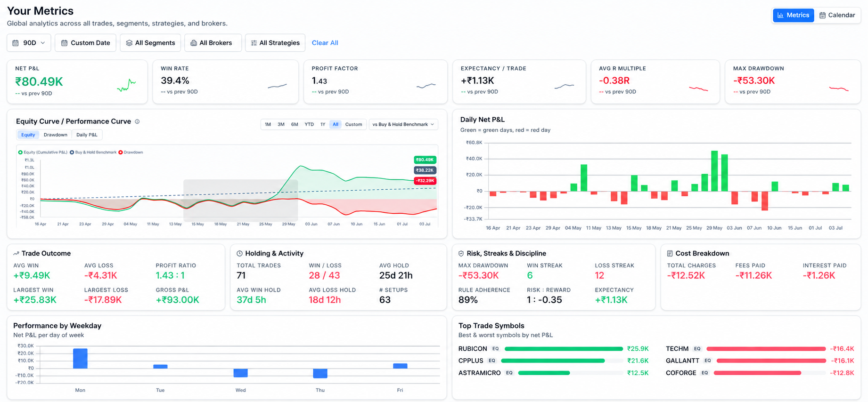Click the calendar icon on Custom Date

(65, 43)
